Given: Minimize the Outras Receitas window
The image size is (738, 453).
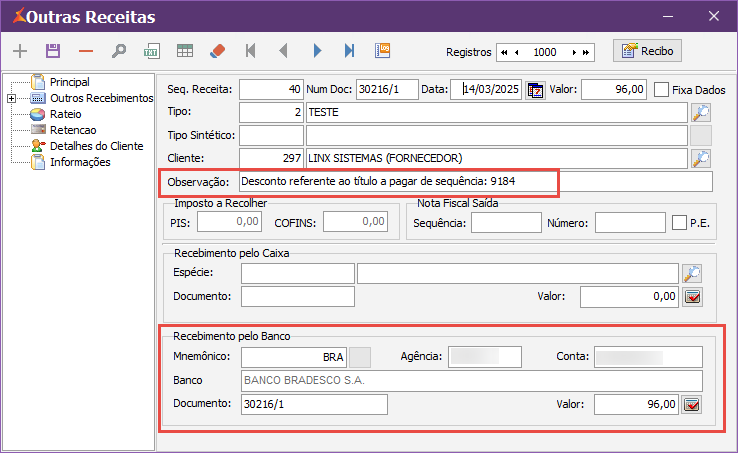Looking at the screenshot, I should pyautogui.click(x=668, y=16).
